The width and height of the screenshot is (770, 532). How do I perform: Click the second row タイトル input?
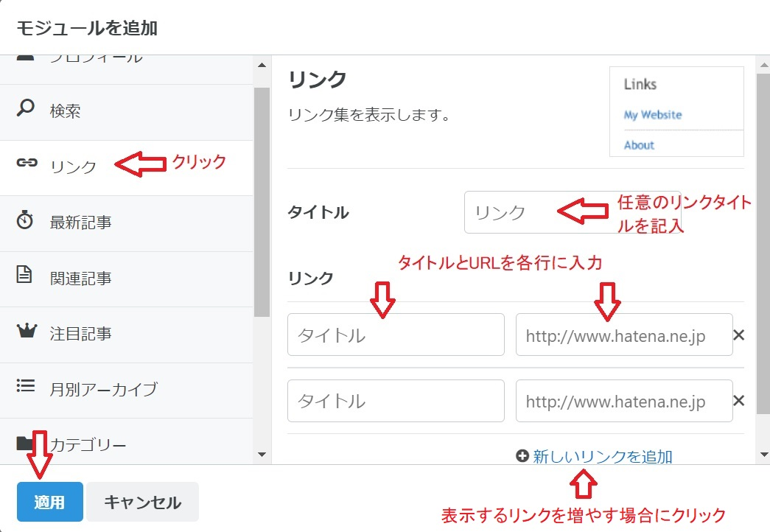(x=396, y=401)
